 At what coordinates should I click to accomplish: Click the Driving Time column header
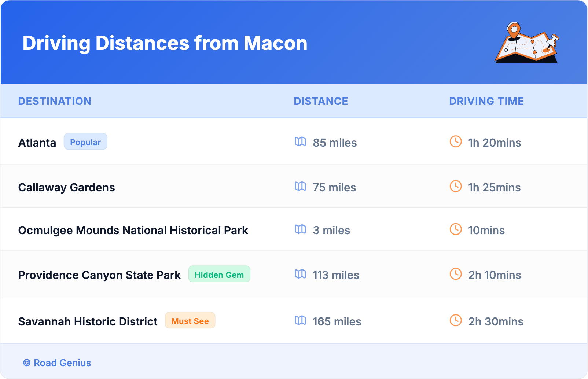(486, 101)
